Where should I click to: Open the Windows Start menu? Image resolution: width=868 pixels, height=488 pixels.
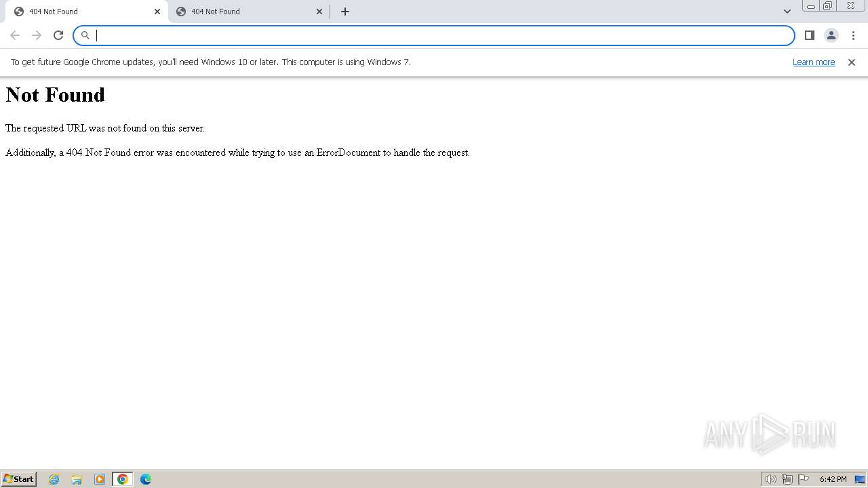(19, 479)
